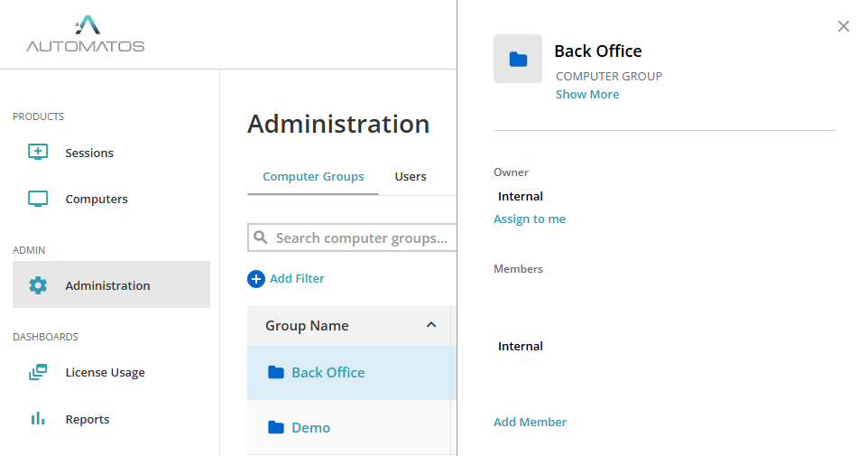Click the Assign to me link
The image size is (868, 456).
(530, 219)
